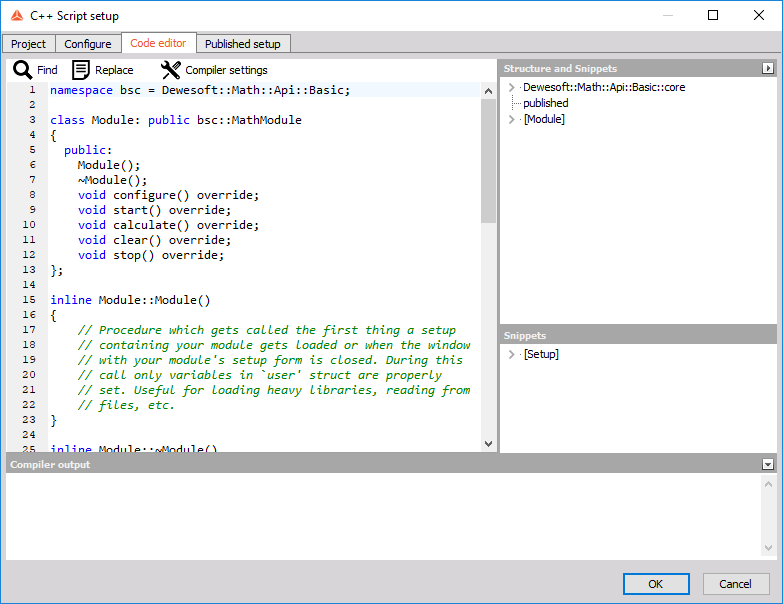Open Compiler settings tools icon

(171, 70)
